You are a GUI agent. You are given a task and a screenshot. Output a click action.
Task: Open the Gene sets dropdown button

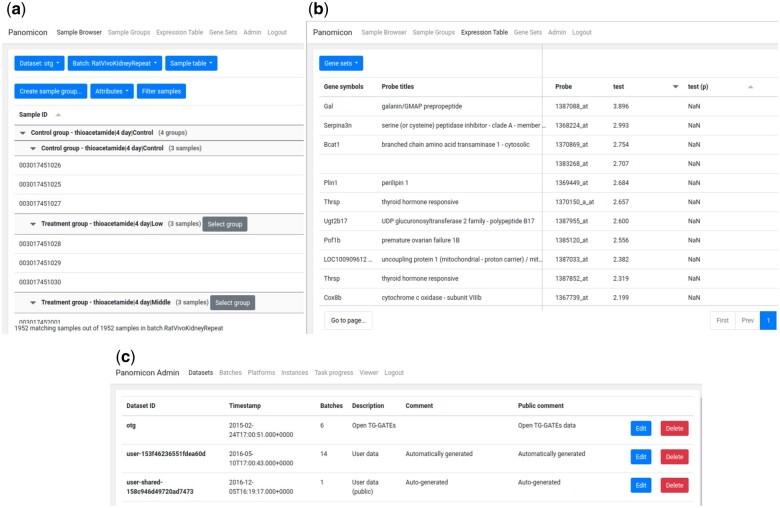tap(341, 63)
